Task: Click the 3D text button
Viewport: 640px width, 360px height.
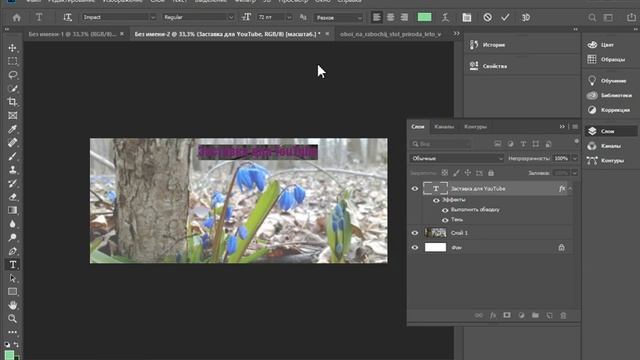Action: pos(526,18)
